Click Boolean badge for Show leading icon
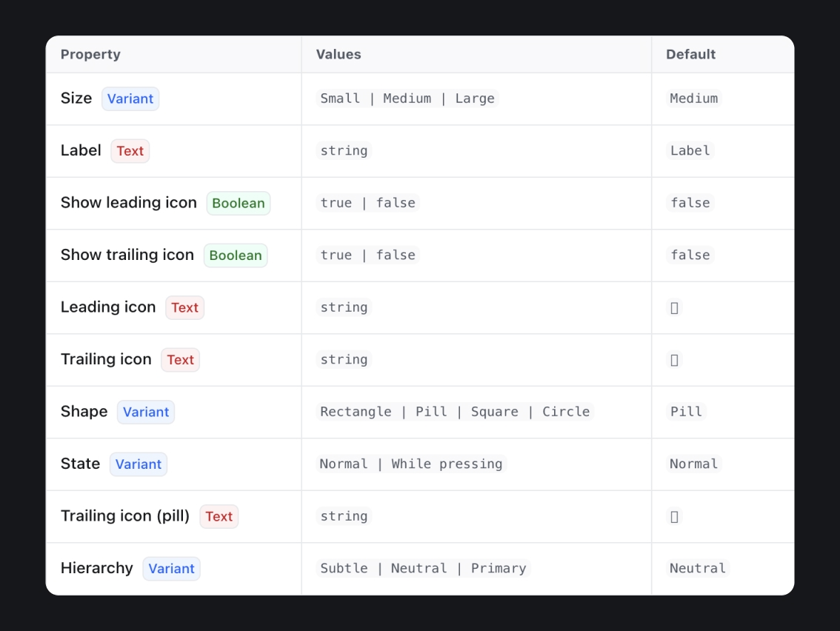The width and height of the screenshot is (840, 631). (239, 203)
